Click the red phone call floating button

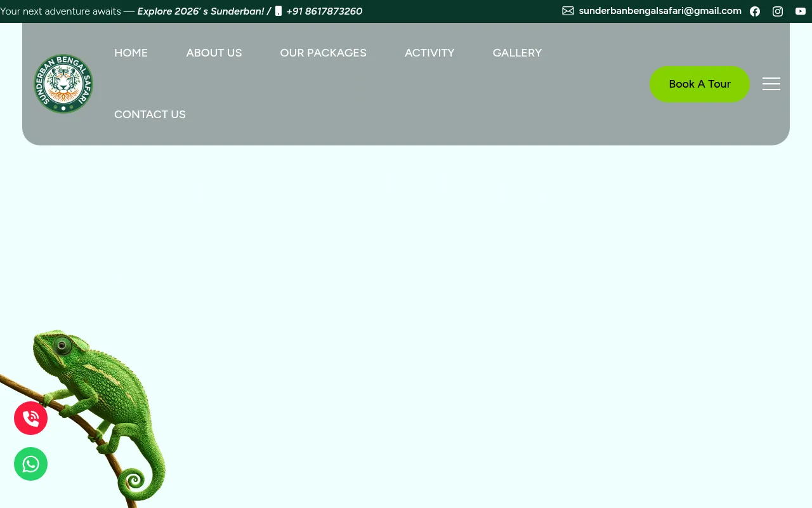[x=31, y=418]
